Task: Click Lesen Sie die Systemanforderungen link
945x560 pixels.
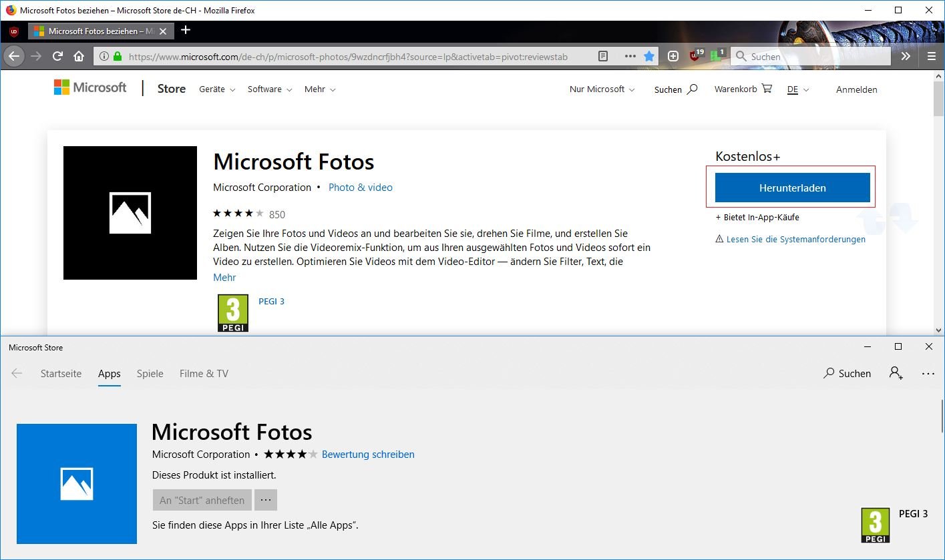Action: click(x=795, y=239)
